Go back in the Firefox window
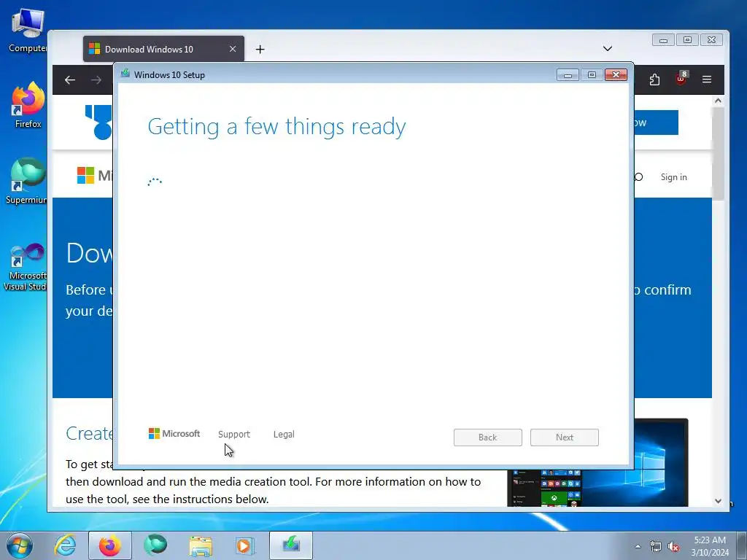The image size is (747, 560). (x=70, y=80)
